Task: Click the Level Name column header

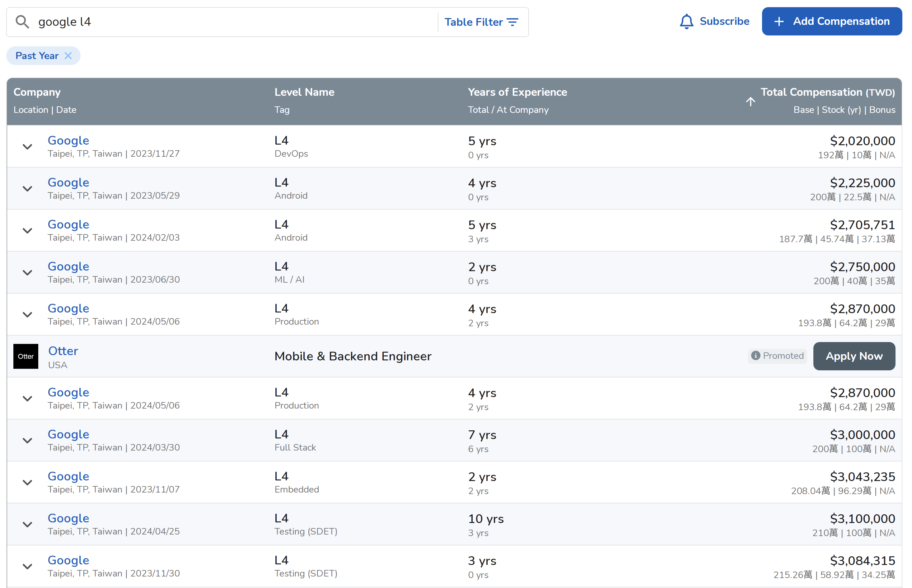Action: click(x=305, y=92)
